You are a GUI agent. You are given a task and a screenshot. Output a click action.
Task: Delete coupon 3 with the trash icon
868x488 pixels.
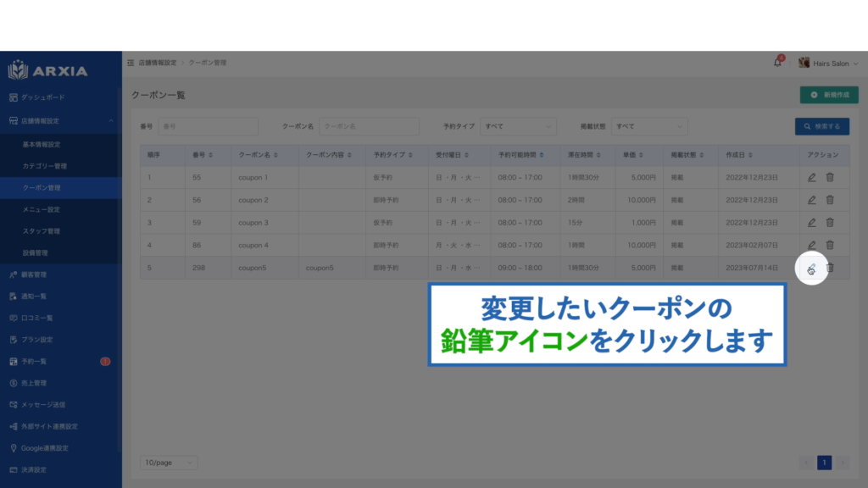[x=830, y=222]
